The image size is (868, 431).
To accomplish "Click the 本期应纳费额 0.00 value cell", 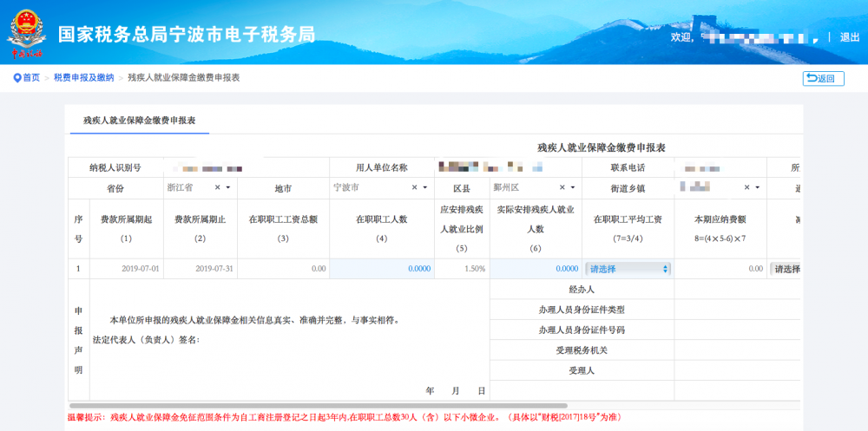I will point(720,269).
